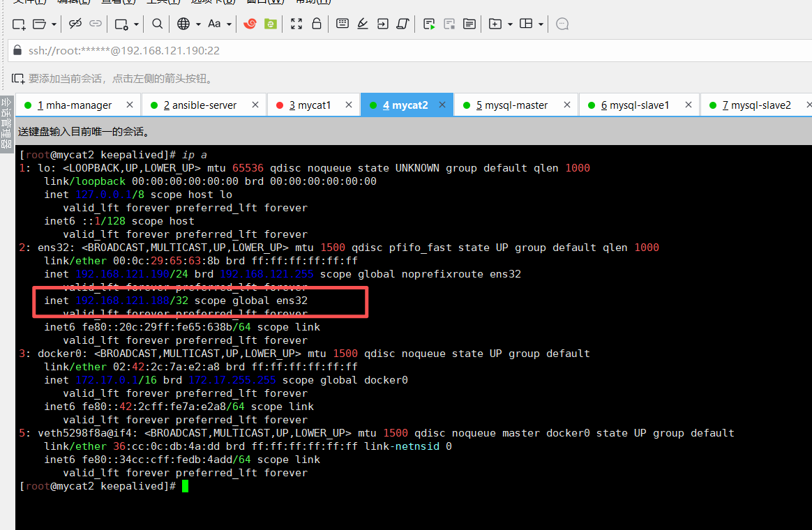The width and height of the screenshot is (812, 530).
Task: Click the broadcast address 172.17.255.255
Action: click(x=232, y=380)
